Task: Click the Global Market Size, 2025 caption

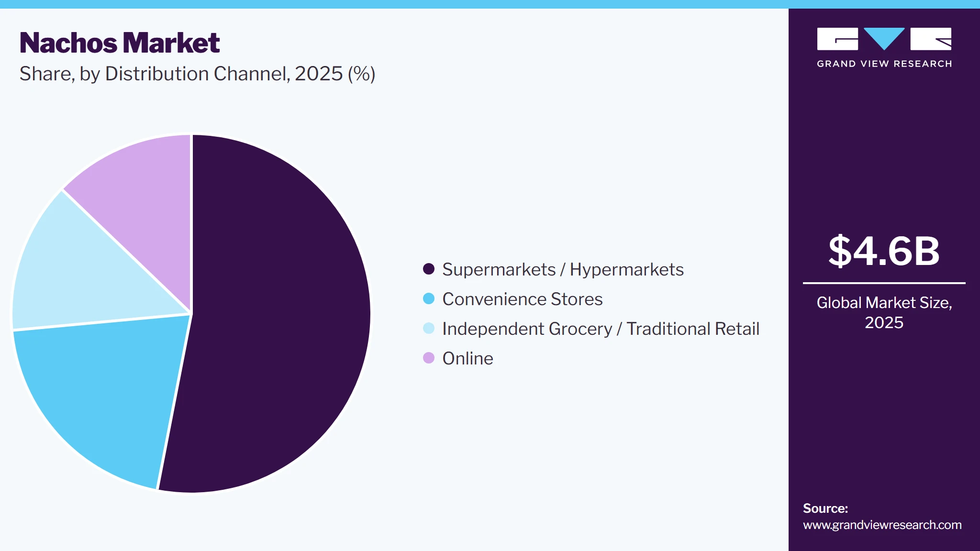Action: point(884,312)
